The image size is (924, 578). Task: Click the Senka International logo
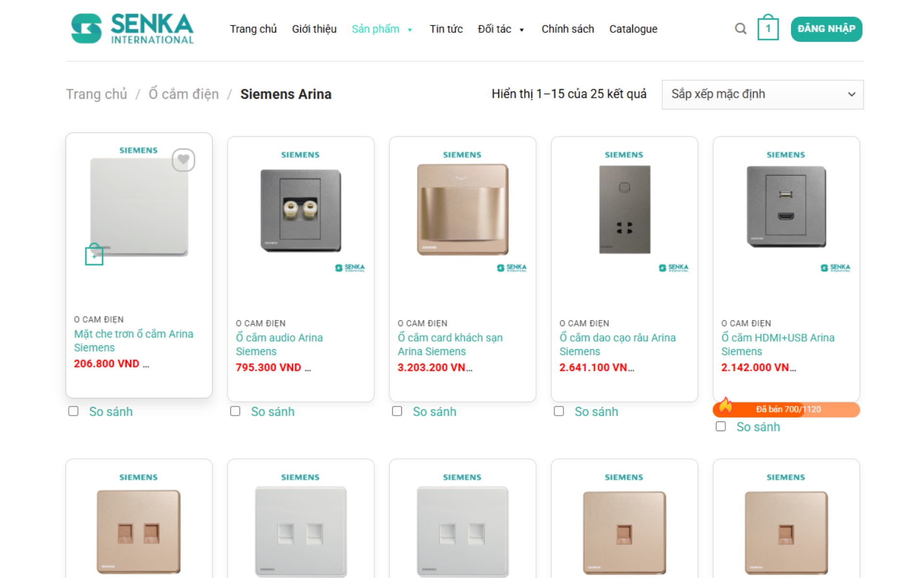[132, 29]
